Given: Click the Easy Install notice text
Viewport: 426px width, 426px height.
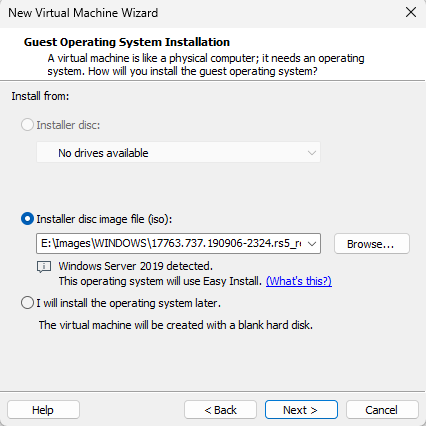Looking at the screenshot, I should click(160, 281).
